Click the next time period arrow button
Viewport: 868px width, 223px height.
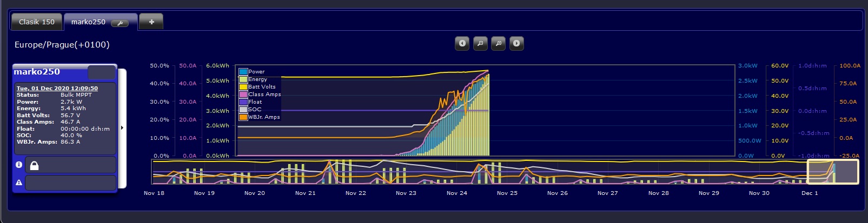coord(516,43)
